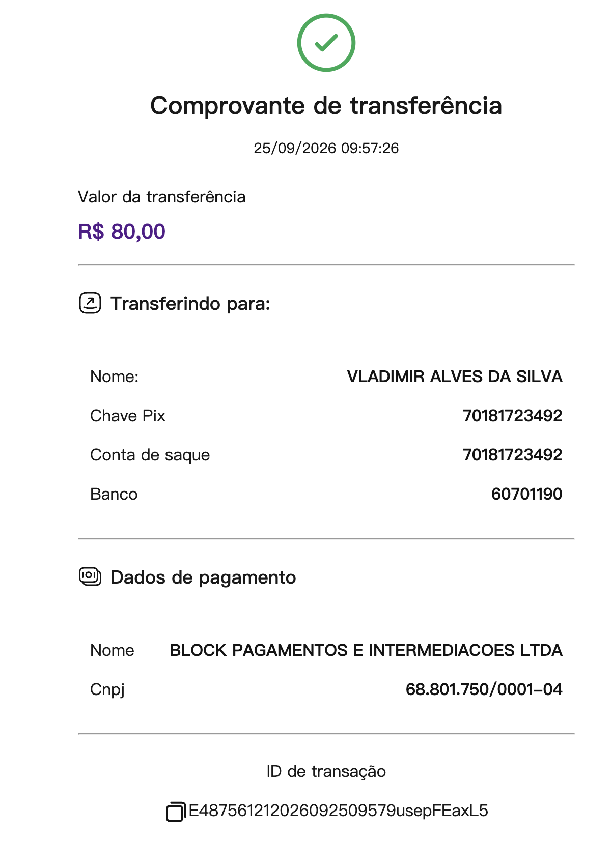Click the money icon beside Dados de pagamento
Image resolution: width=612 pixels, height=868 pixels.
(x=90, y=577)
